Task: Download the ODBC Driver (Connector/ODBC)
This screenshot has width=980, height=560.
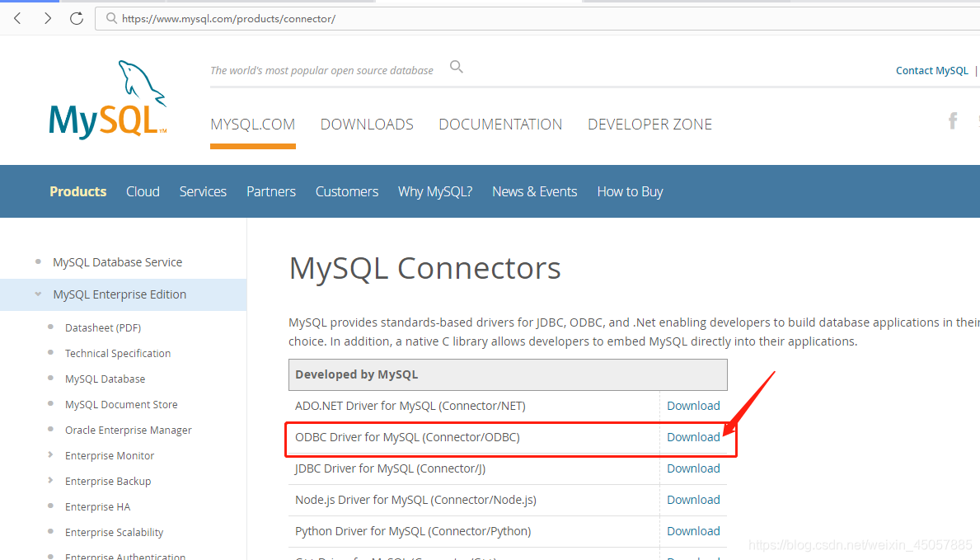Action: click(693, 437)
